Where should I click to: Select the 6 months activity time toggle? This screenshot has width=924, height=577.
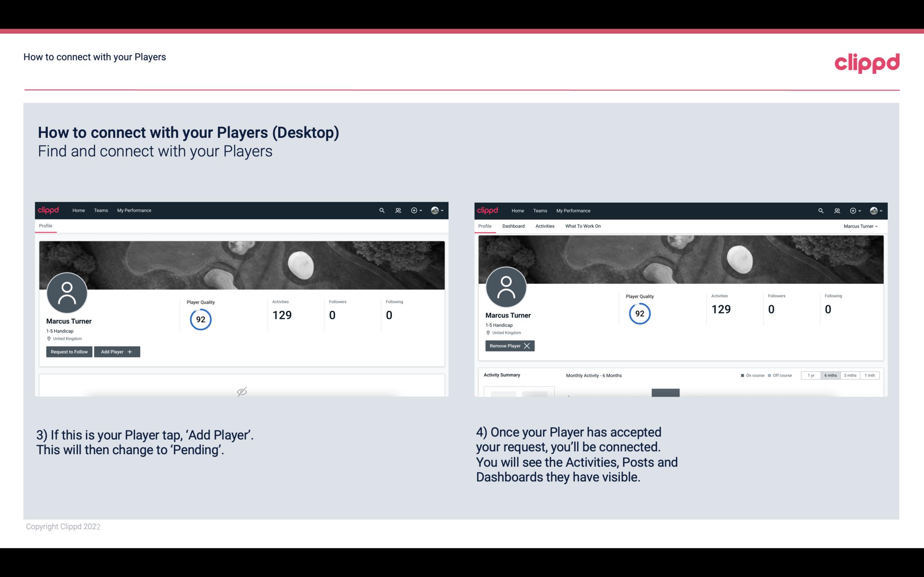829,375
